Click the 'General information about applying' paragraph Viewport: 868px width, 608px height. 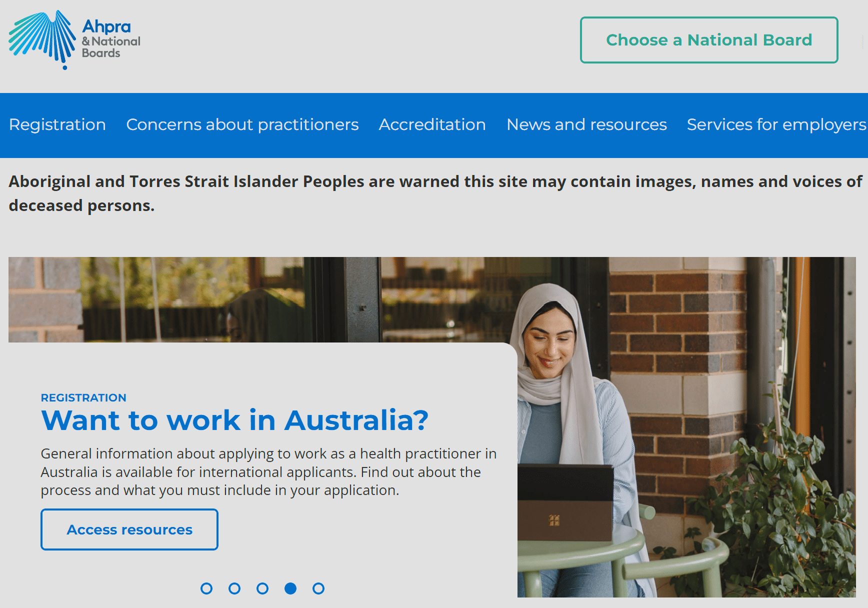click(268, 472)
